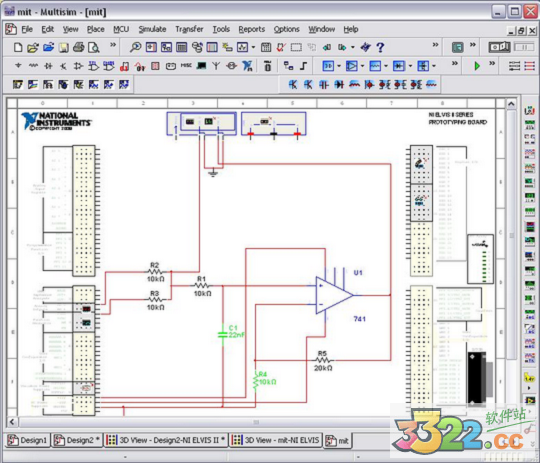Place a diode component icon
The width and height of the screenshot is (540, 463).
(x=48, y=65)
